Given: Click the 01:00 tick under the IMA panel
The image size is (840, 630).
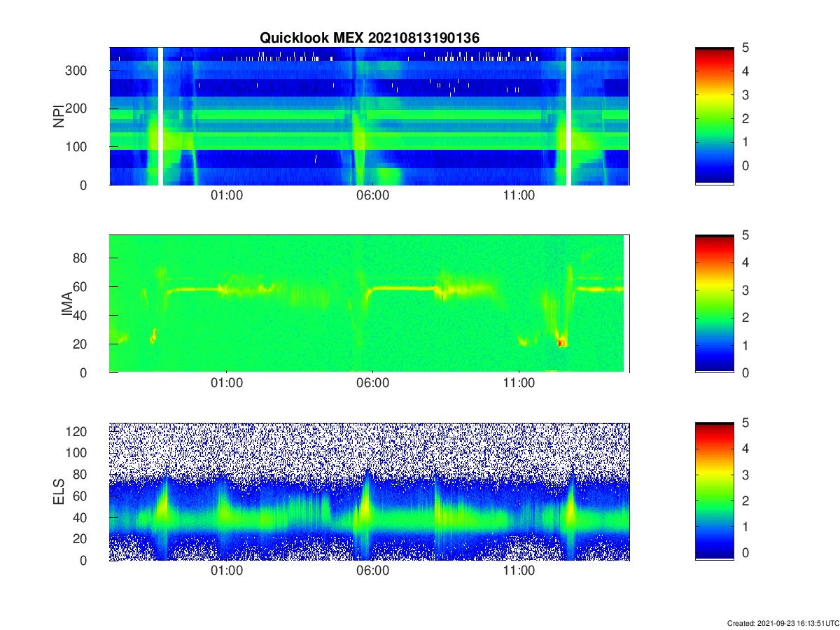Looking at the screenshot, I should (x=227, y=383).
